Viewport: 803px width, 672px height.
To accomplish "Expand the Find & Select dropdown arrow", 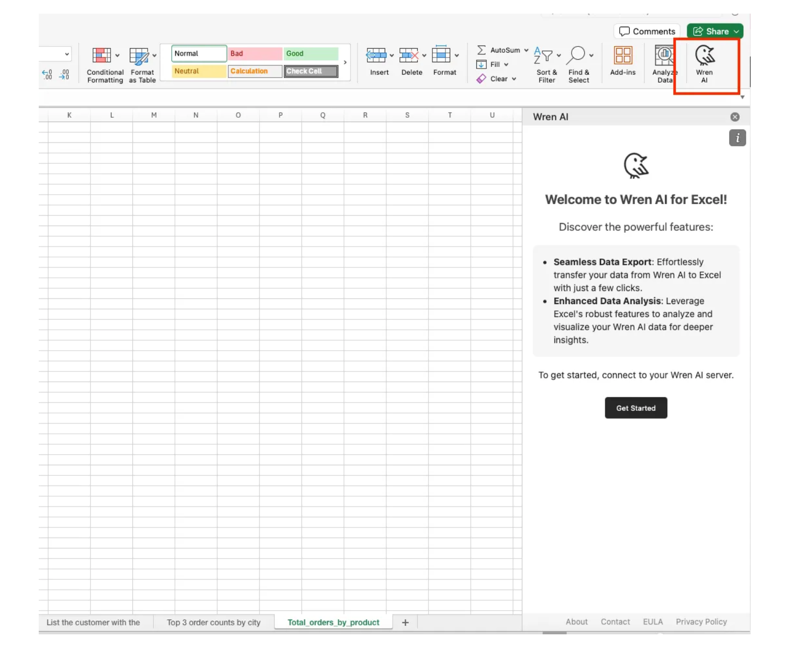I will [591, 55].
